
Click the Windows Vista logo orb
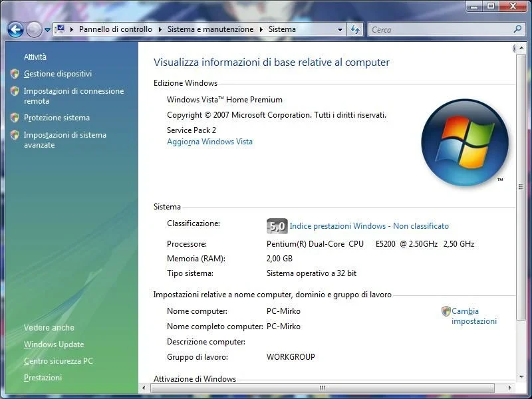tap(465, 142)
